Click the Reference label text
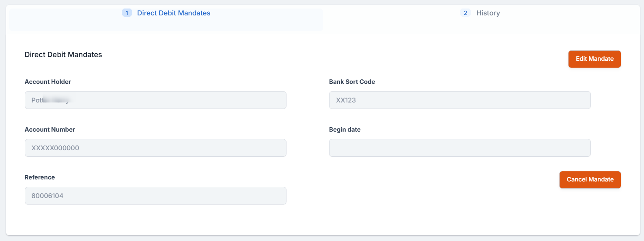This screenshot has height=241, width=644. (39, 177)
